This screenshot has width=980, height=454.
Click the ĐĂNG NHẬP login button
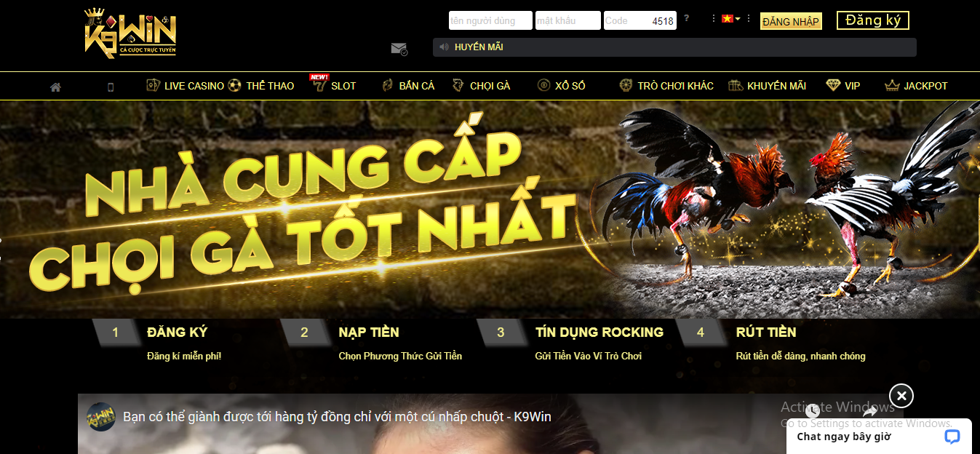tap(791, 22)
